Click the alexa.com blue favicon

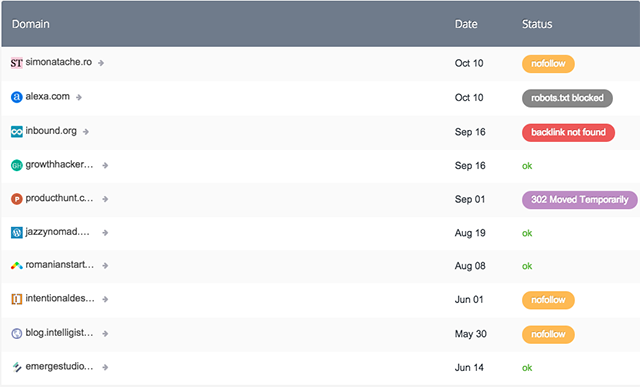[x=16, y=97]
